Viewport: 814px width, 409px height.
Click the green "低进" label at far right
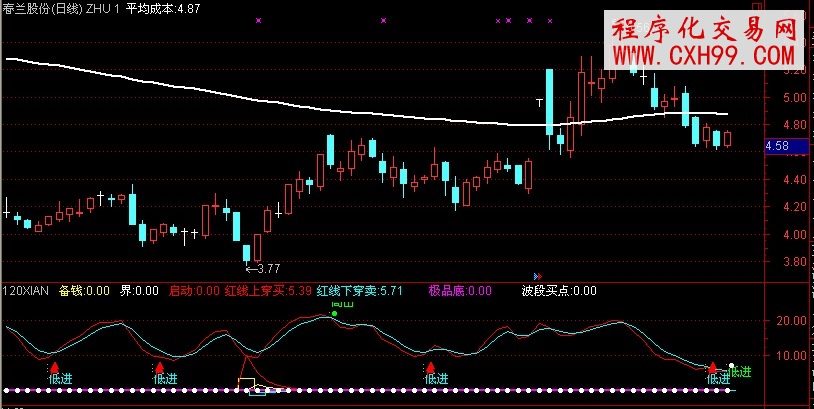(741, 372)
